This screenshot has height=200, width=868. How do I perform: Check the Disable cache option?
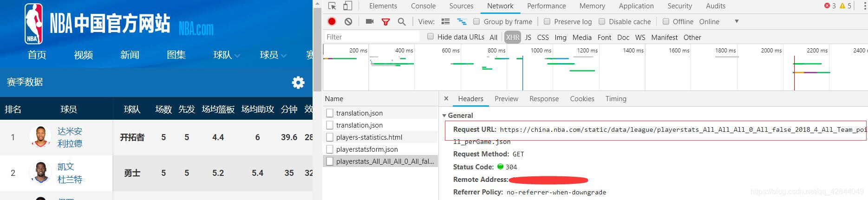point(601,21)
